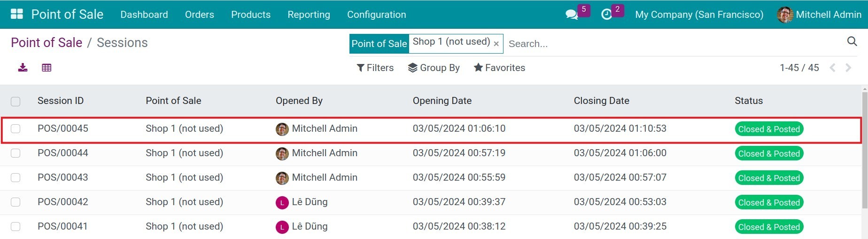Screen dimensions: 868x239
Task: Remove the Shop 1 (not used) search facet
Action: [496, 44]
